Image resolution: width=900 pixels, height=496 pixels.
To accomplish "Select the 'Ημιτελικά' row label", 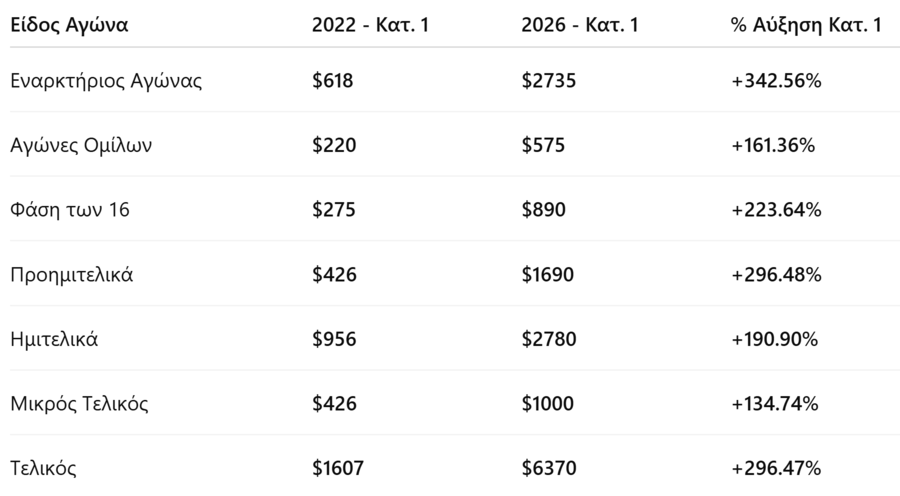I will (54, 339).
